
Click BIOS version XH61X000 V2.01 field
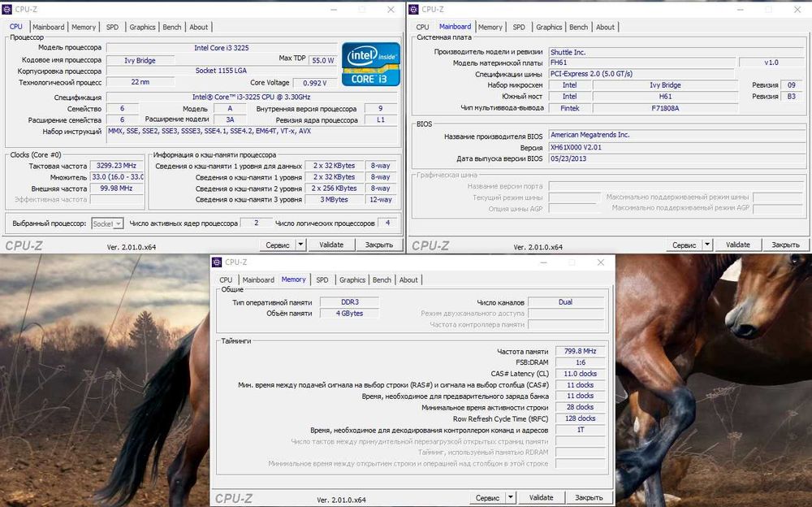[676, 147]
